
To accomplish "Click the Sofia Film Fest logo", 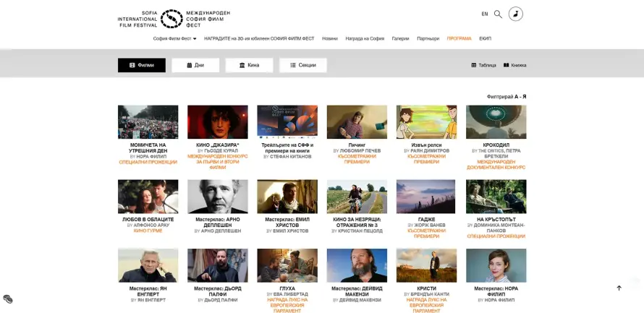I will [x=174, y=19].
